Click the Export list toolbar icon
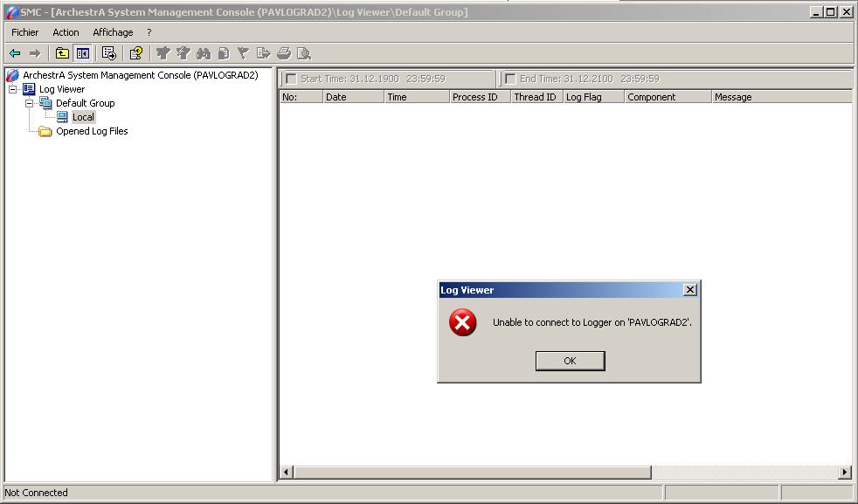The image size is (858, 504). pyautogui.click(x=109, y=53)
